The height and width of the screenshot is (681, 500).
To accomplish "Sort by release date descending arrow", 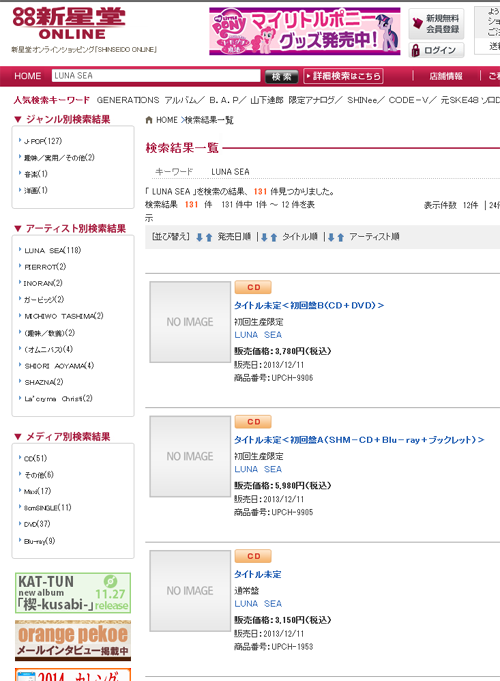I will pos(199,237).
